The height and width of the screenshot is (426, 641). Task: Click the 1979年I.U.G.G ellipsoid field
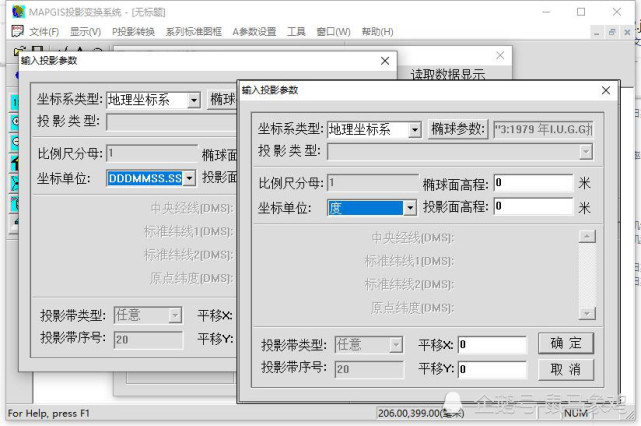[543, 130]
